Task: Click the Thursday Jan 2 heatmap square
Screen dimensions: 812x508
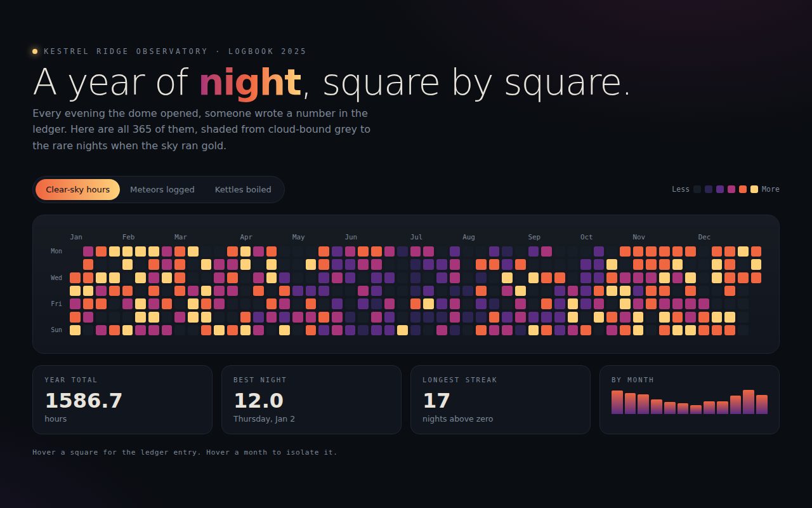Action: pos(75,291)
